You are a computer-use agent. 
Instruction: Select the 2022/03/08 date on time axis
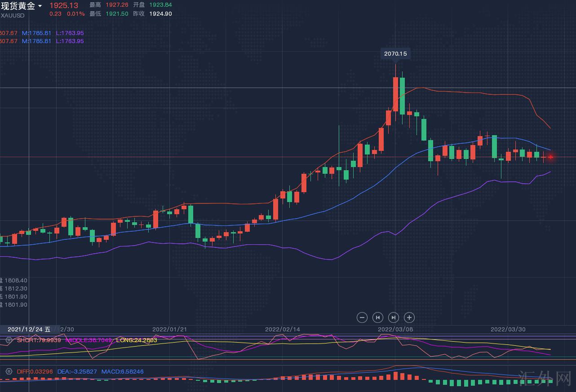point(395,329)
